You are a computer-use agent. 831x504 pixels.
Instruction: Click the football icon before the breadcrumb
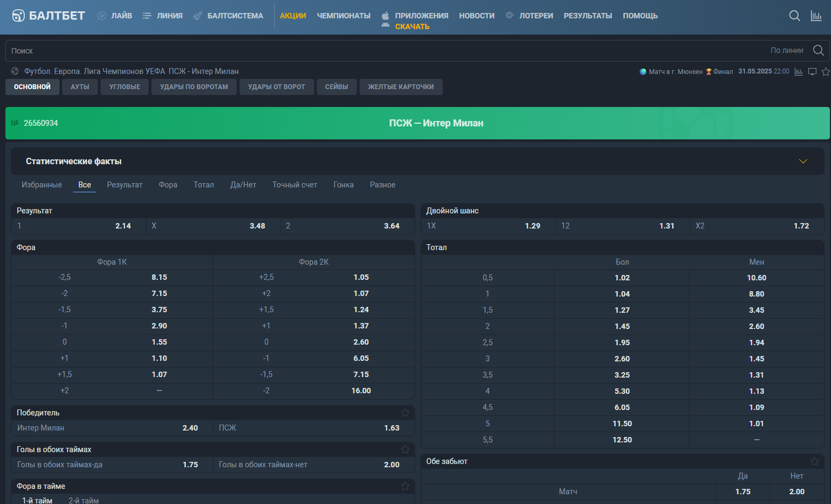click(x=15, y=71)
